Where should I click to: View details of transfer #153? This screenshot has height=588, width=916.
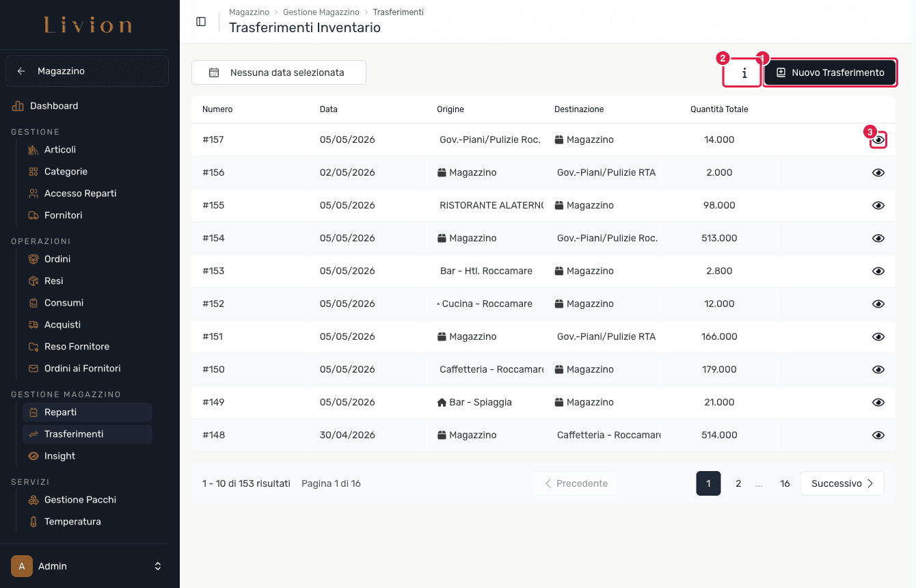[x=878, y=271]
